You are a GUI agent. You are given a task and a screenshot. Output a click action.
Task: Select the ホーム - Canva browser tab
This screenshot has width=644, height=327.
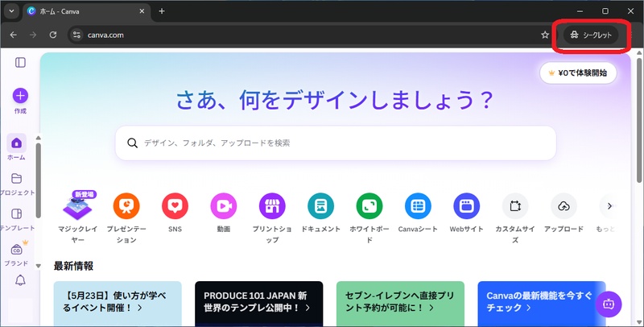[x=86, y=11]
